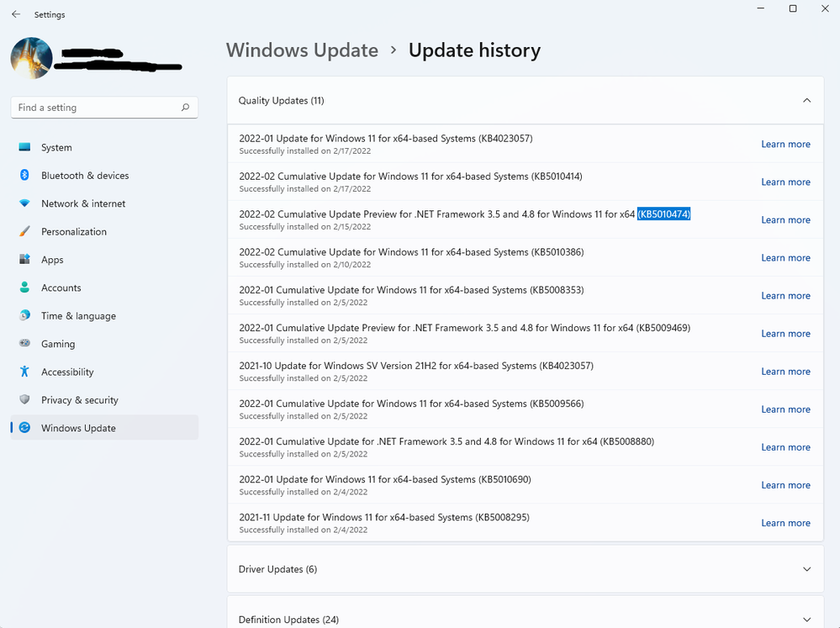This screenshot has height=628, width=840.
Task: Click the user profile avatar picture
Action: click(x=32, y=58)
